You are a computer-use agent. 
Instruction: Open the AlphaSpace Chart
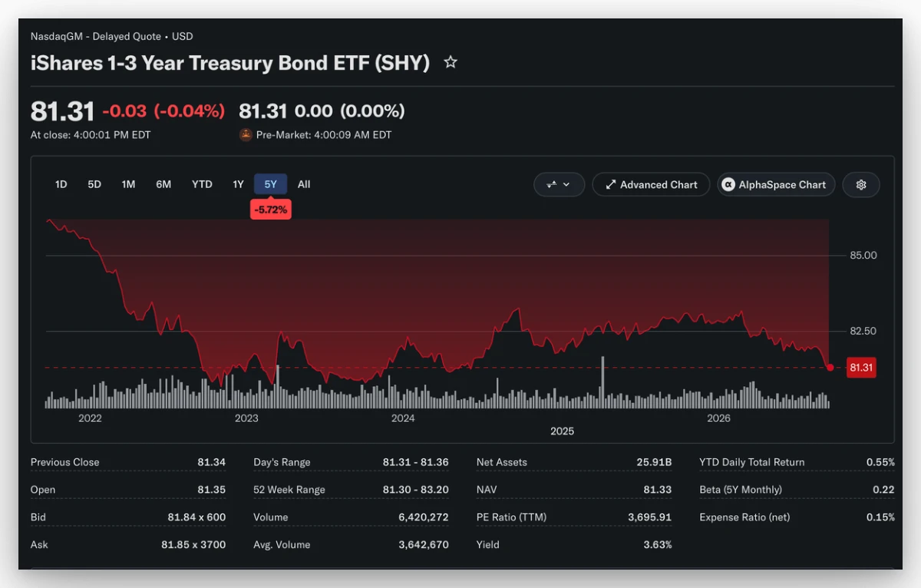(776, 184)
